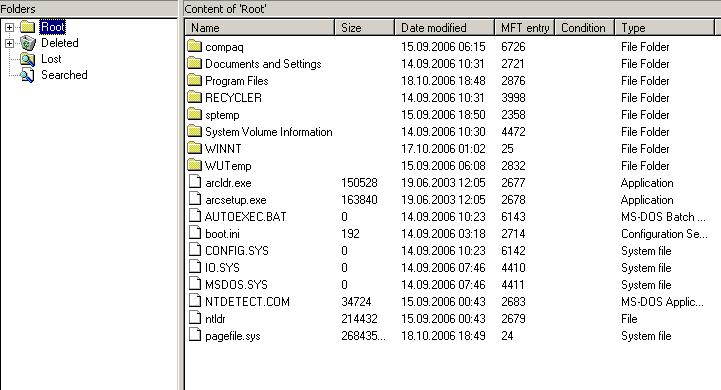The image size is (721, 390).
Task: Select the Documents and Settings folder
Action: pyautogui.click(x=263, y=63)
